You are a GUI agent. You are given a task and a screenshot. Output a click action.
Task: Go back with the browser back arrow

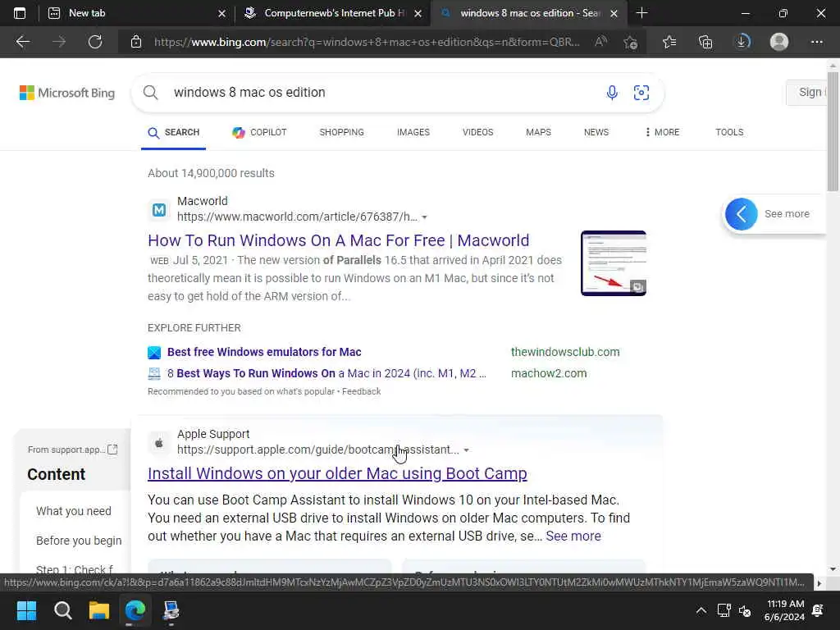(23, 42)
